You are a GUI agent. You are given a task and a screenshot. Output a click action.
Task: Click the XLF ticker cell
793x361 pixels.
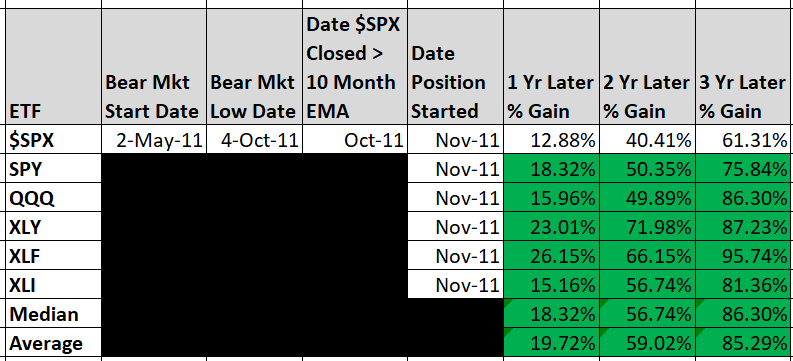click(x=53, y=256)
